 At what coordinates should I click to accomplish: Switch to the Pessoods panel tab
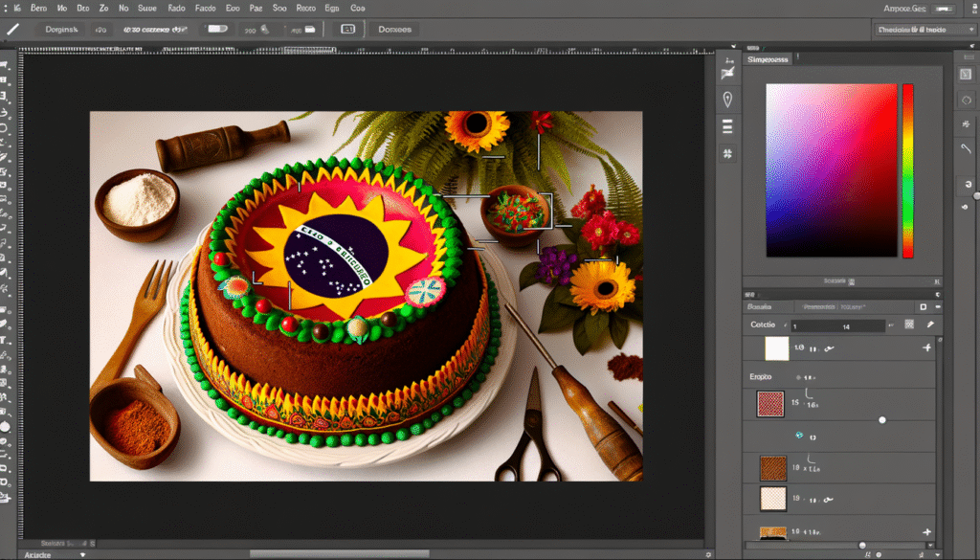tap(834, 307)
